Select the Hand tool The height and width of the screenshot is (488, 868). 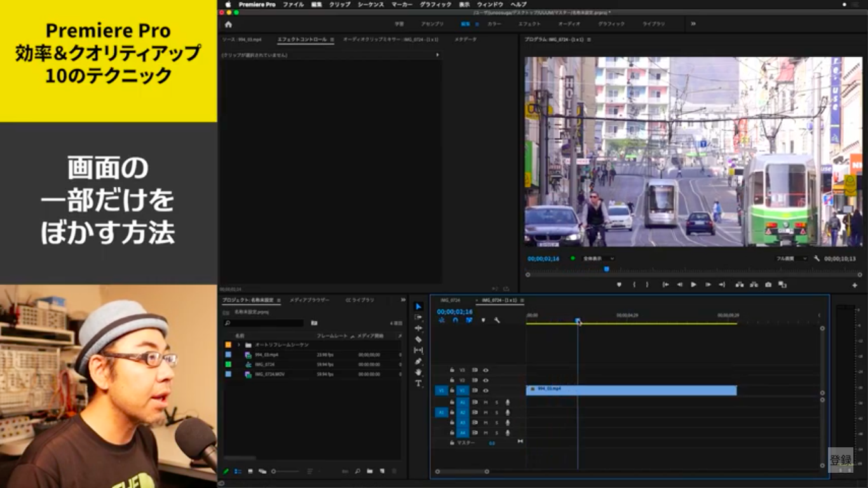point(418,372)
